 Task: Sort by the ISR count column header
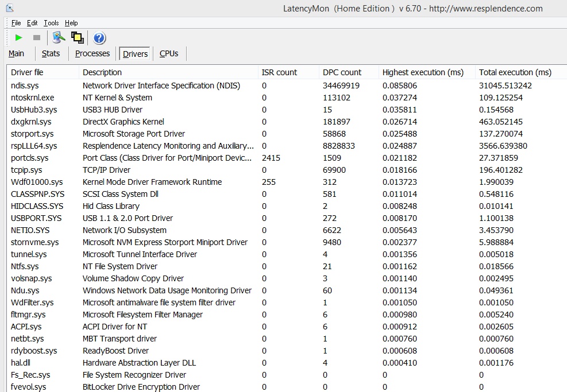[x=288, y=72]
